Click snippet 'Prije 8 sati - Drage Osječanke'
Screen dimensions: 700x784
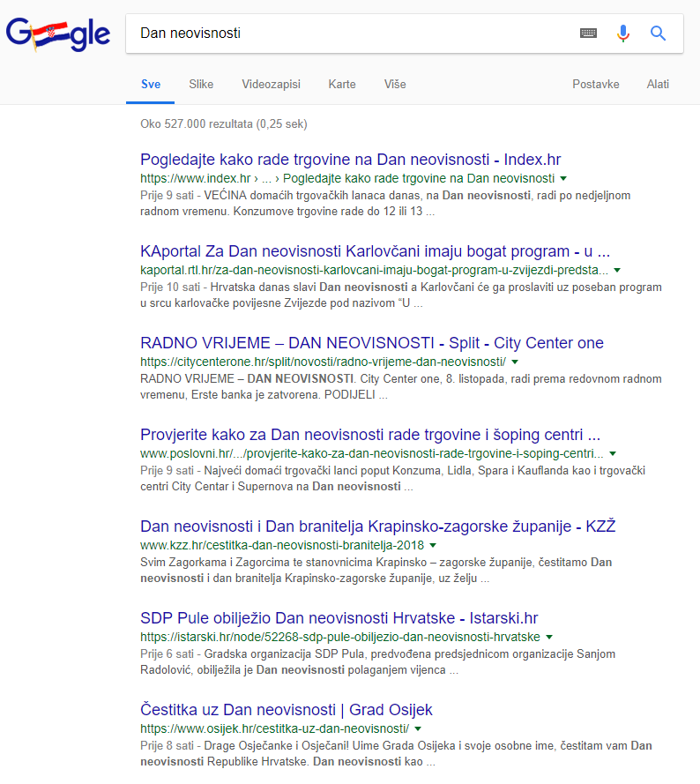coord(396,753)
